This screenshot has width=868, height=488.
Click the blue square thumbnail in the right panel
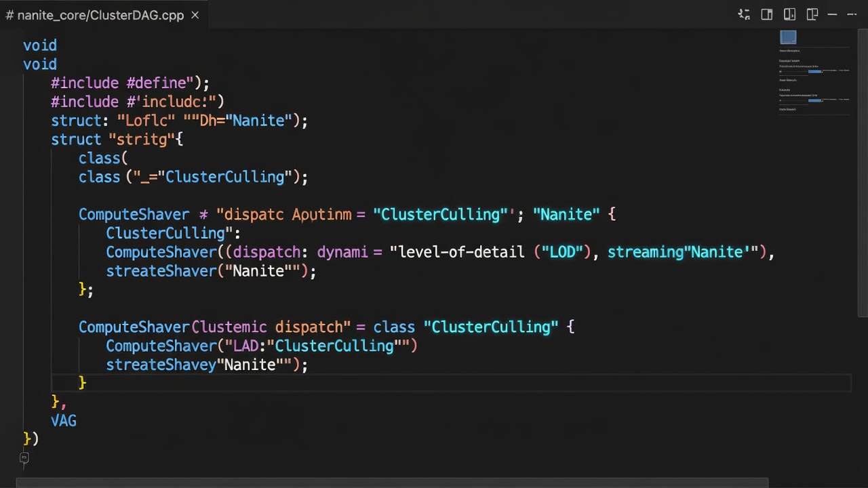tap(788, 37)
